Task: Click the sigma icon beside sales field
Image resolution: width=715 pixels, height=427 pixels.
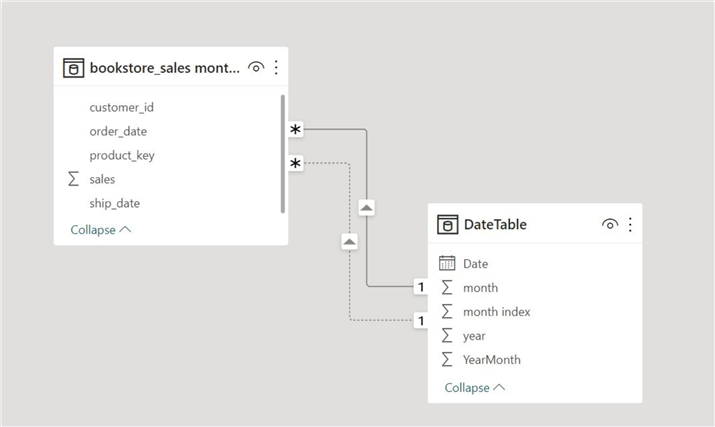Action: coord(73,179)
